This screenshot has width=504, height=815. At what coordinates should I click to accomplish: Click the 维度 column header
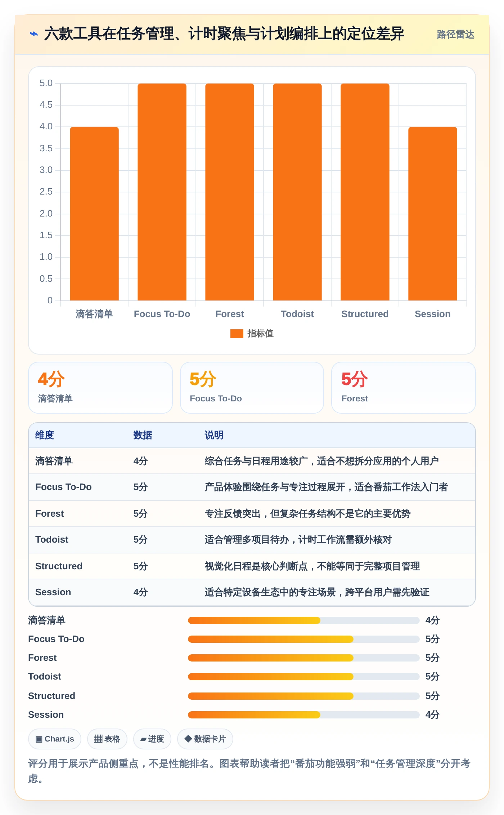click(45, 435)
